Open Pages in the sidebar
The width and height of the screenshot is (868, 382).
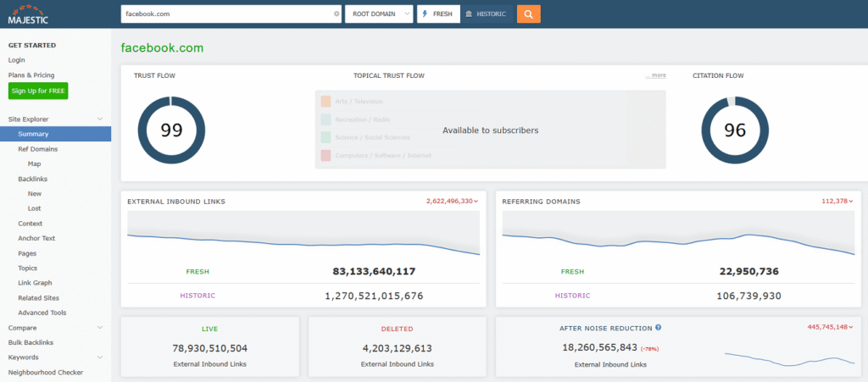tap(27, 253)
